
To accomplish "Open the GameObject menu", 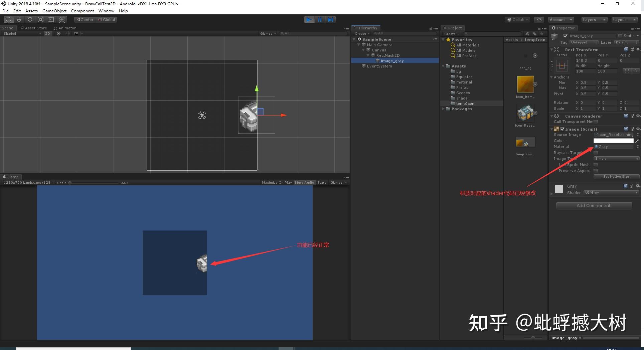I will (x=54, y=11).
